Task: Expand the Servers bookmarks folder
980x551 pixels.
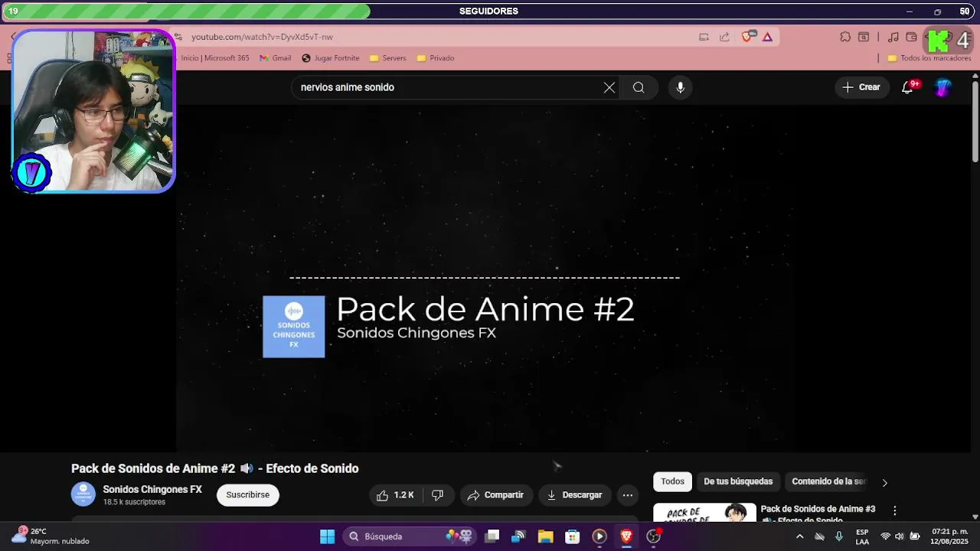Action: click(x=388, y=58)
